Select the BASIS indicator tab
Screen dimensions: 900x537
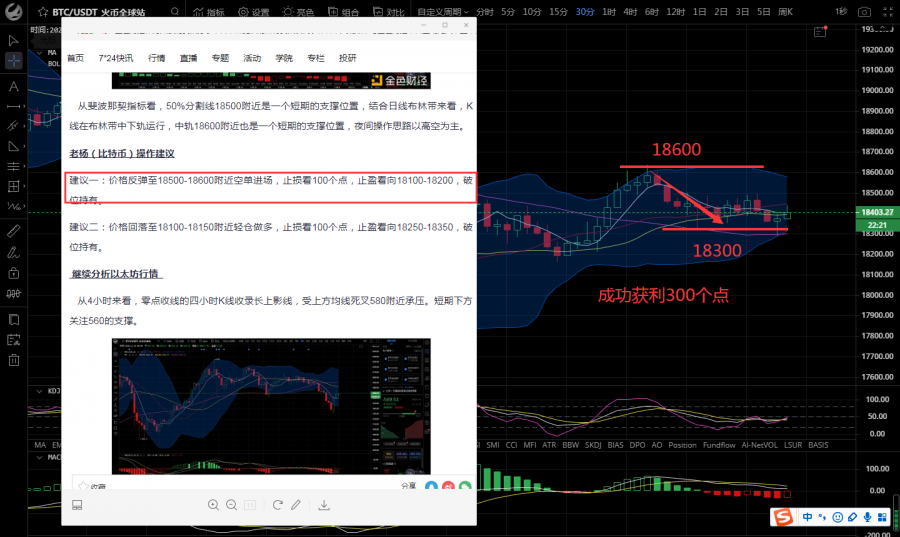pyautogui.click(x=818, y=445)
